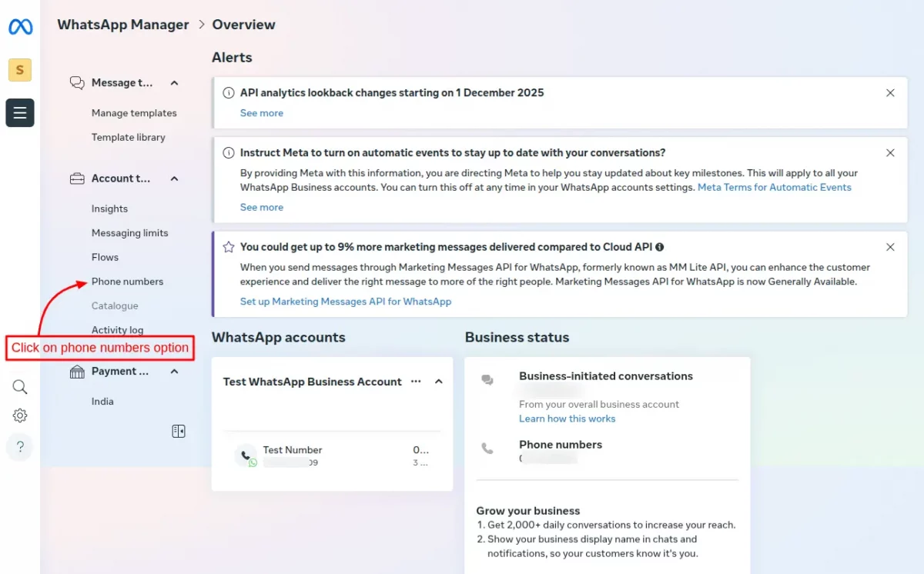
Task: Collapse the Message templates section
Action: pos(175,83)
